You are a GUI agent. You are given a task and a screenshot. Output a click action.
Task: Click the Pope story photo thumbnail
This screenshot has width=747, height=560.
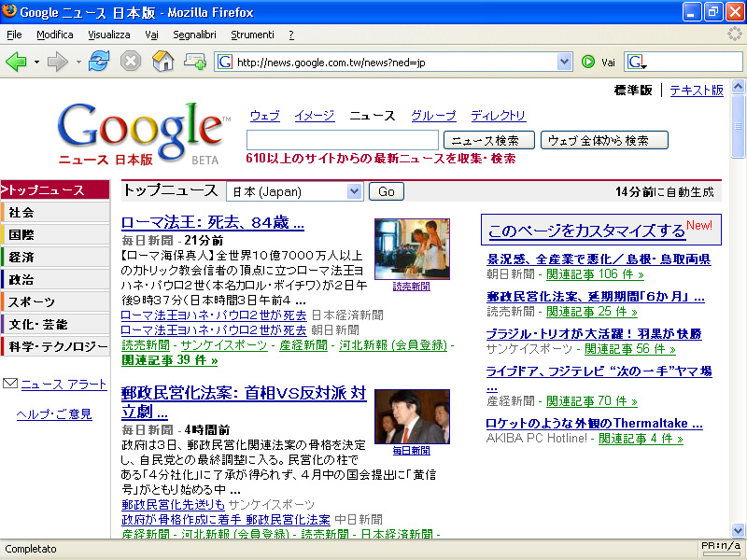coord(412,249)
